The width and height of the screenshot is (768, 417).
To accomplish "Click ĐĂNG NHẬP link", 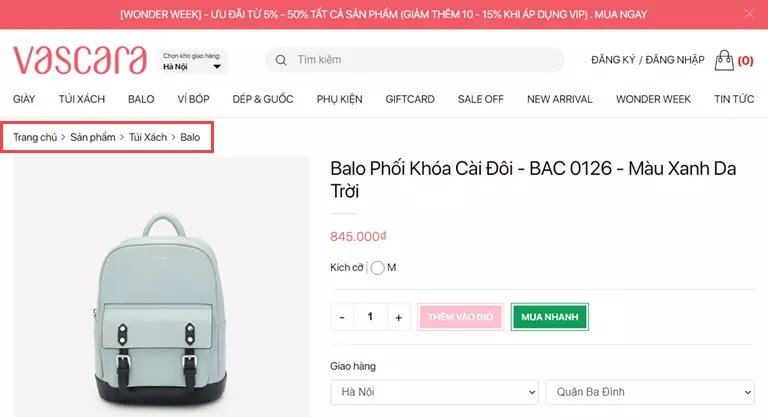I will pos(674,60).
